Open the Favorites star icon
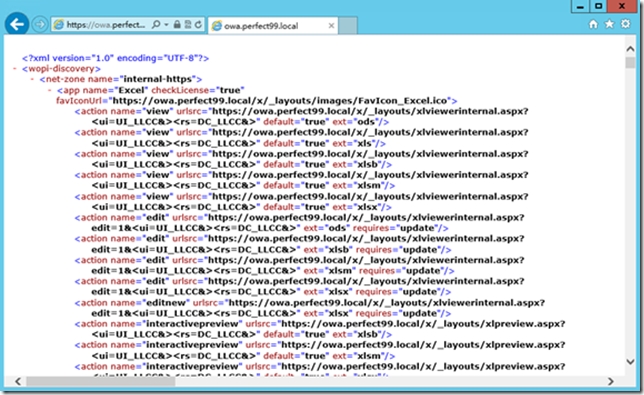The height and width of the screenshot is (395, 644). click(609, 24)
